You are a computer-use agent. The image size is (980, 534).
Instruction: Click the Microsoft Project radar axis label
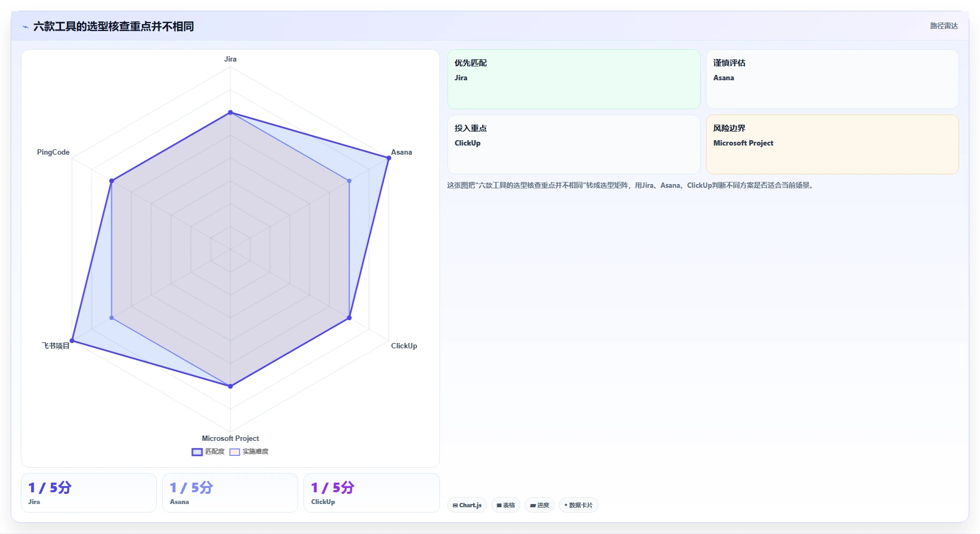(230, 438)
